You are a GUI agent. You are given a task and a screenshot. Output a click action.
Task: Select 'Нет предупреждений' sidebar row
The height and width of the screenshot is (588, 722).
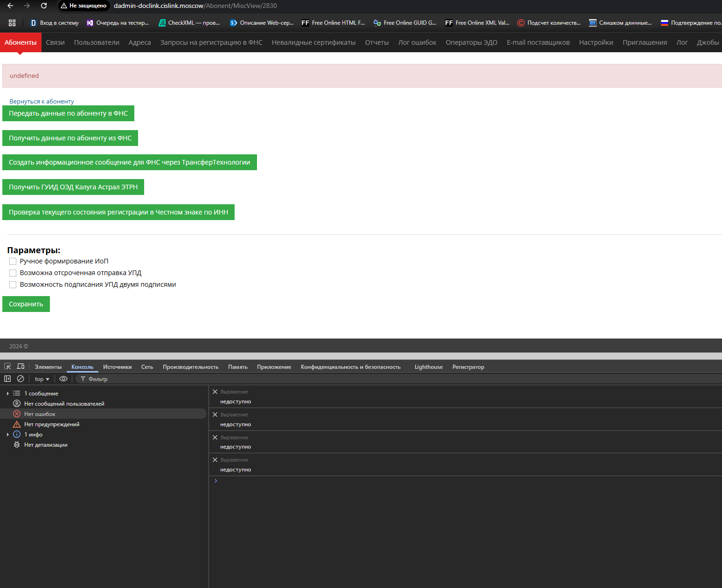pyautogui.click(x=104, y=424)
